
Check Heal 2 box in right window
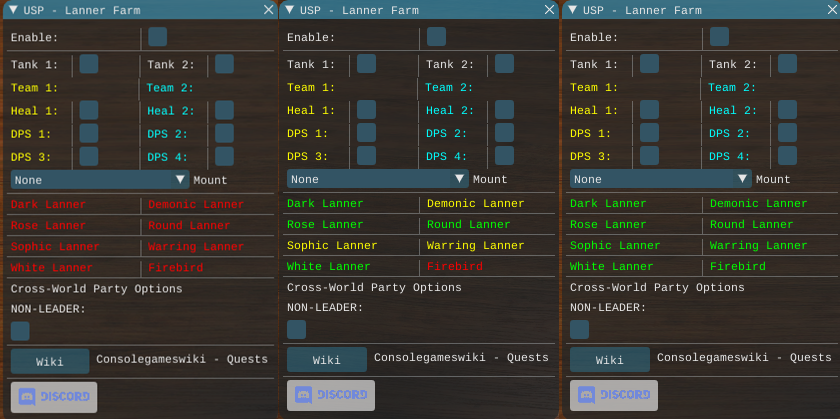[787, 110]
